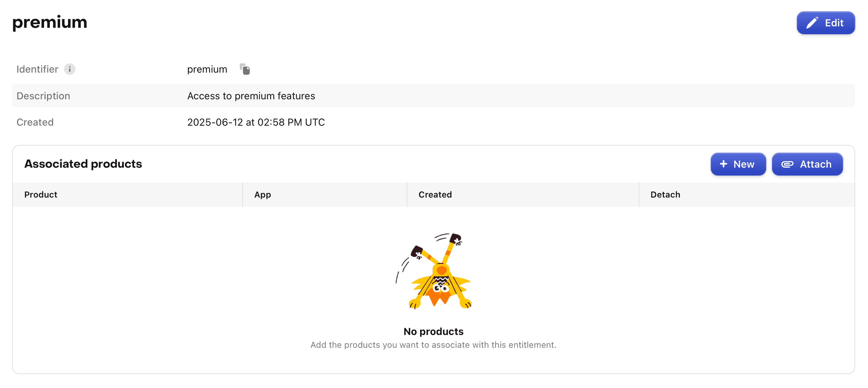Click the App column header
This screenshot has height=388, width=868.
pos(262,194)
